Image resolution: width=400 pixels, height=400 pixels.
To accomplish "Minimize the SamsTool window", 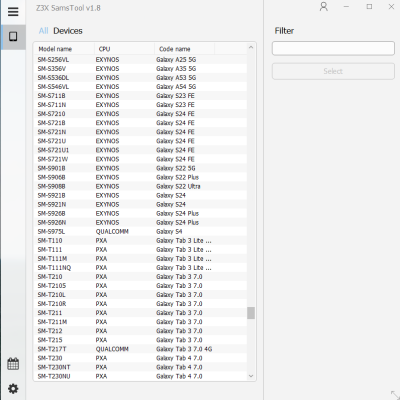I will coord(346,7).
